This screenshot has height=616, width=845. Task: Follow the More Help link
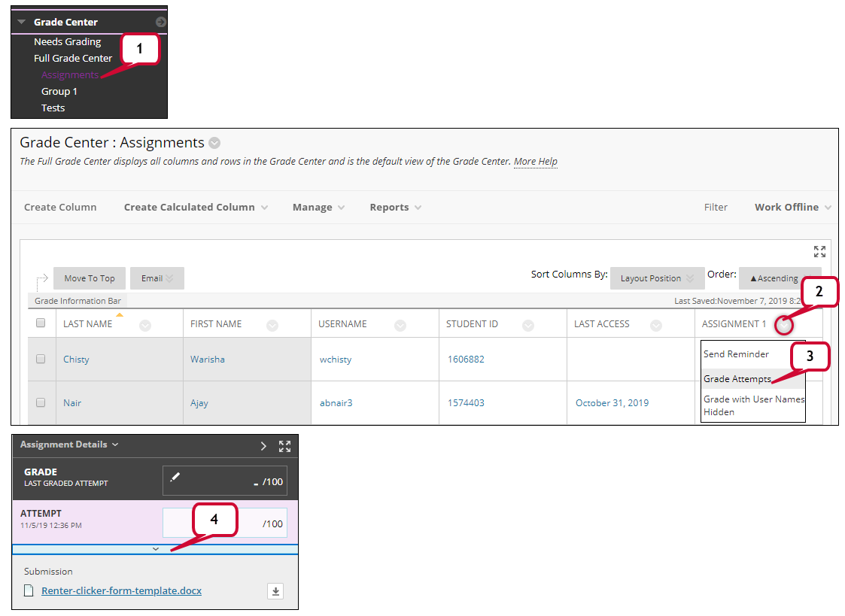pos(535,162)
